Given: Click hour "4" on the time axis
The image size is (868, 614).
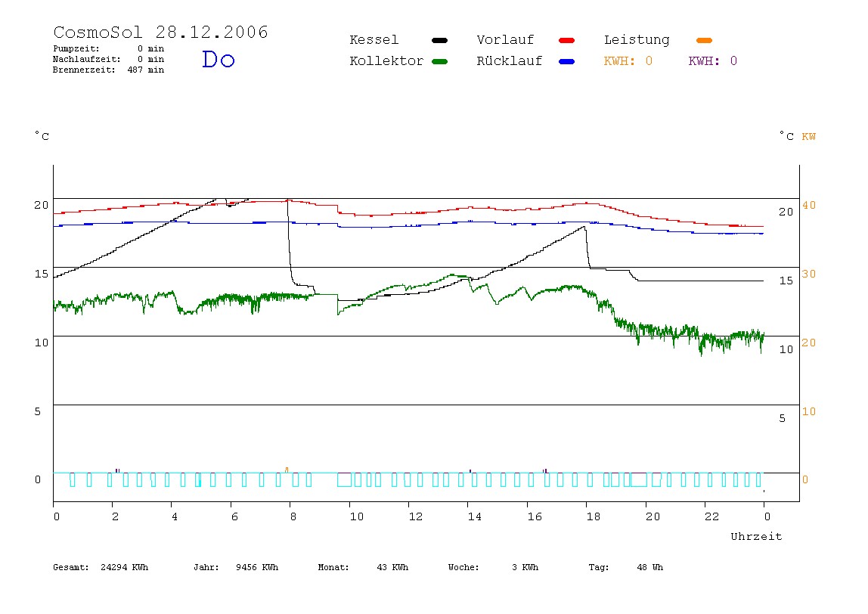Looking at the screenshot, I should click(x=175, y=516).
